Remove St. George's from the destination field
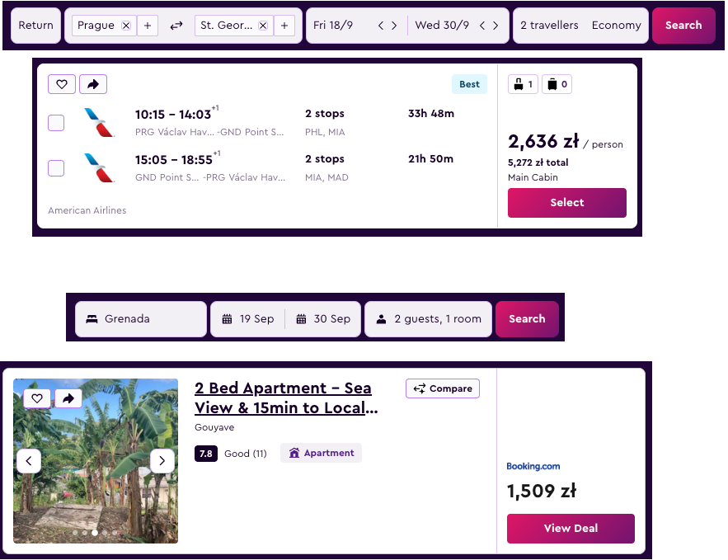 [263, 26]
